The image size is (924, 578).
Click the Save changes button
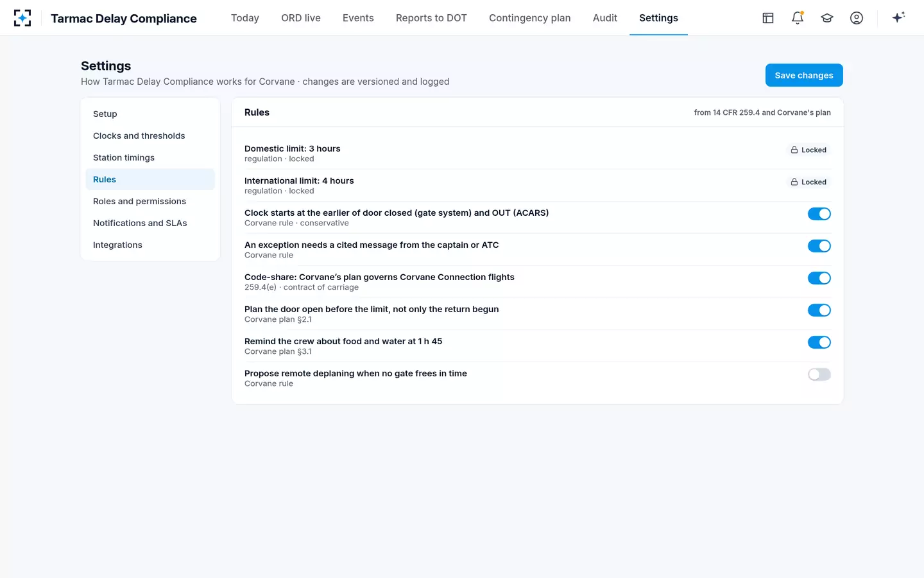coord(804,75)
